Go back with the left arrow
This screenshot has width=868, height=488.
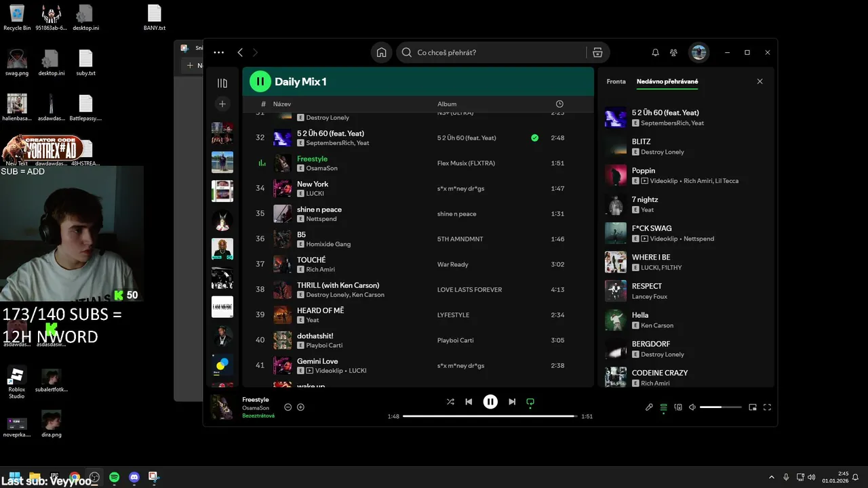[x=240, y=52]
